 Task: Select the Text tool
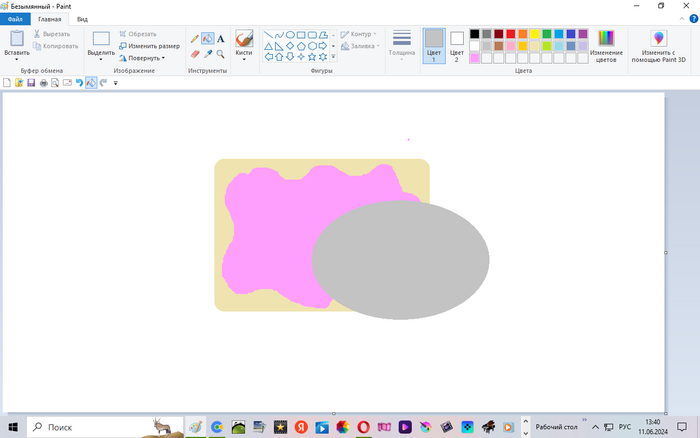click(220, 39)
